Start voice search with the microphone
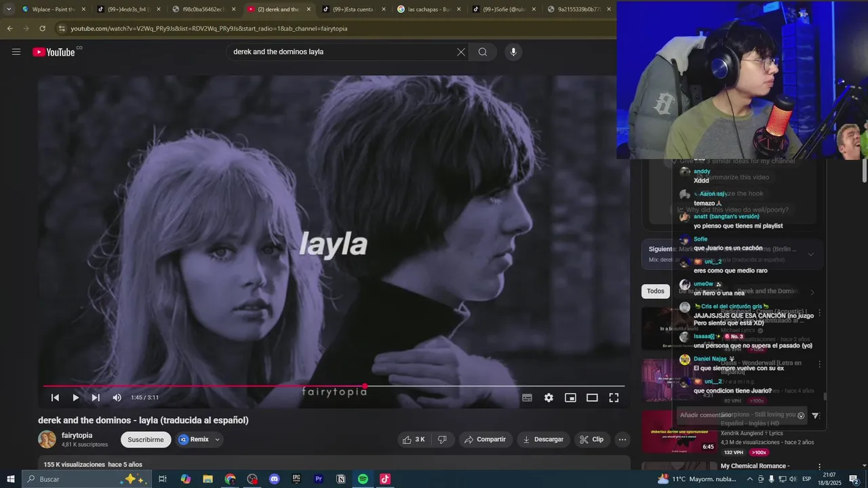868x488 pixels. (513, 52)
